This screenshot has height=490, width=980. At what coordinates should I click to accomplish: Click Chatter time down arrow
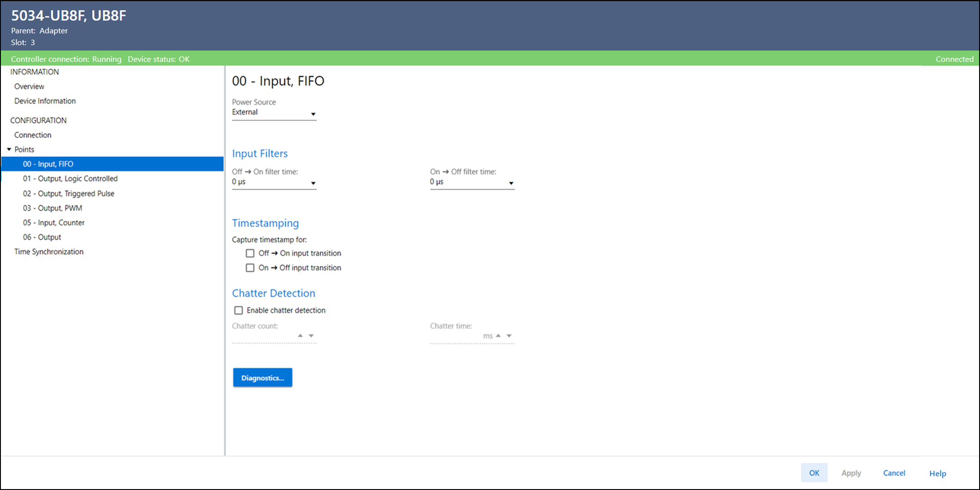tap(509, 336)
